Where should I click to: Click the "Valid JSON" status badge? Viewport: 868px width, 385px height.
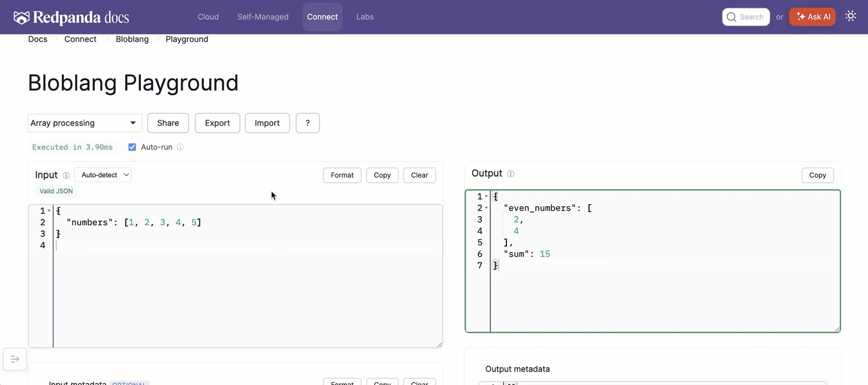pyautogui.click(x=56, y=191)
